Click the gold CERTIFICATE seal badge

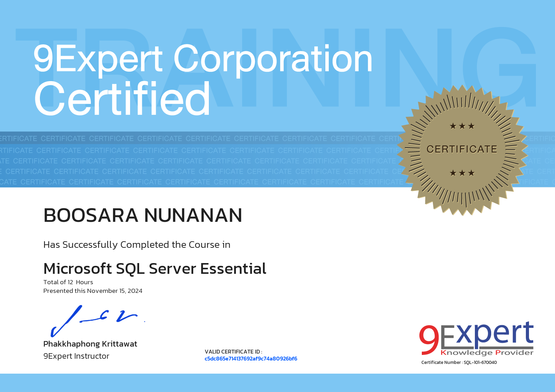462,150
